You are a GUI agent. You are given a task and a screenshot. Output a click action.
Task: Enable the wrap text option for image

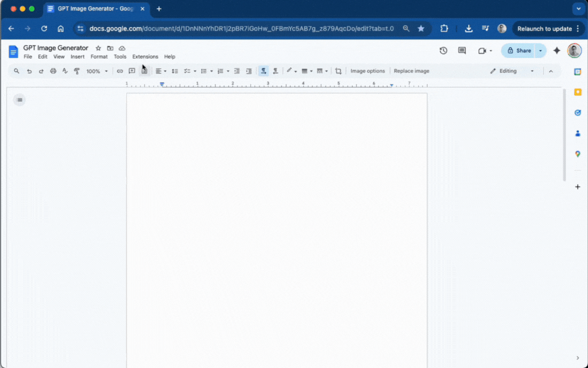tap(275, 71)
